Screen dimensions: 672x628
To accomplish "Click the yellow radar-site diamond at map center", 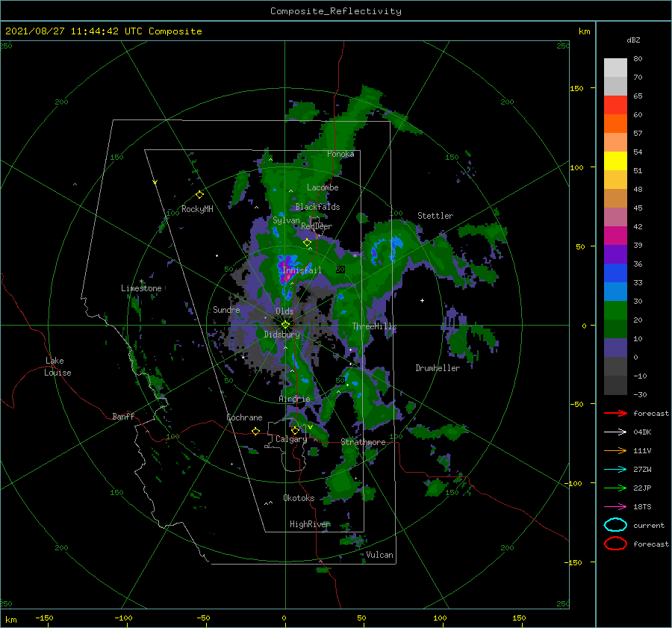I will pyautogui.click(x=285, y=325).
